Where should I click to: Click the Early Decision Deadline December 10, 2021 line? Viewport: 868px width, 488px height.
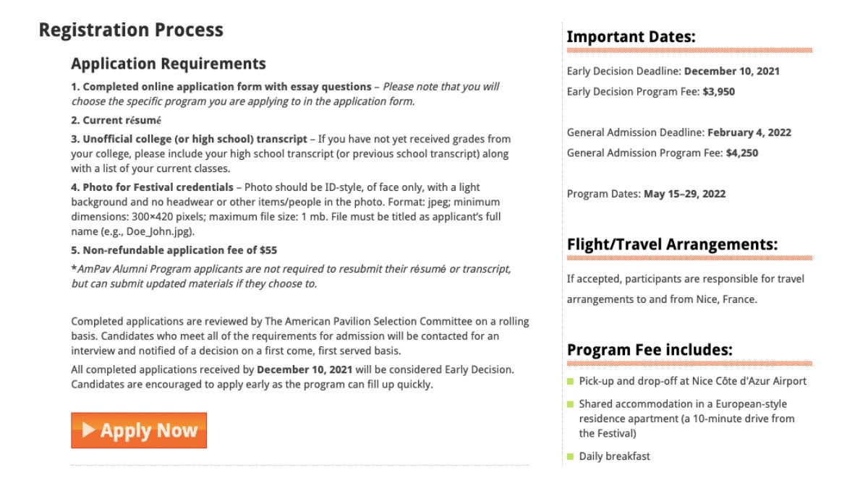click(x=673, y=72)
